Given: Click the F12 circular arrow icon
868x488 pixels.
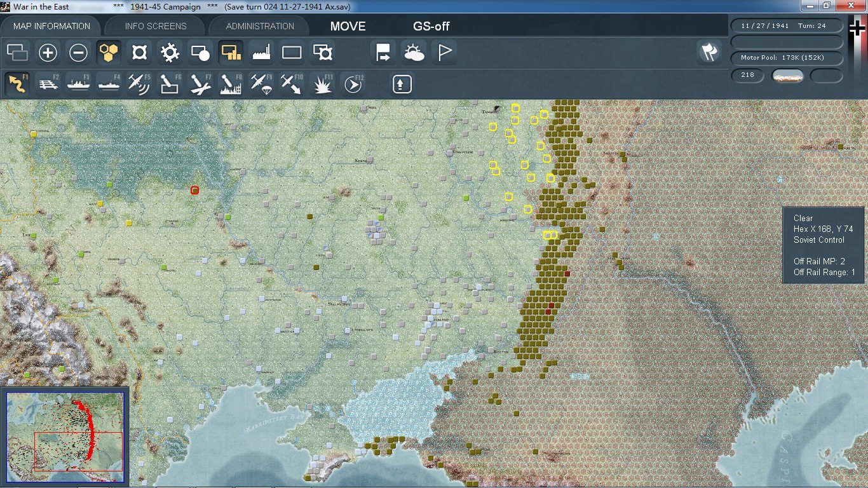Looking at the screenshot, I should [x=353, y=84].
